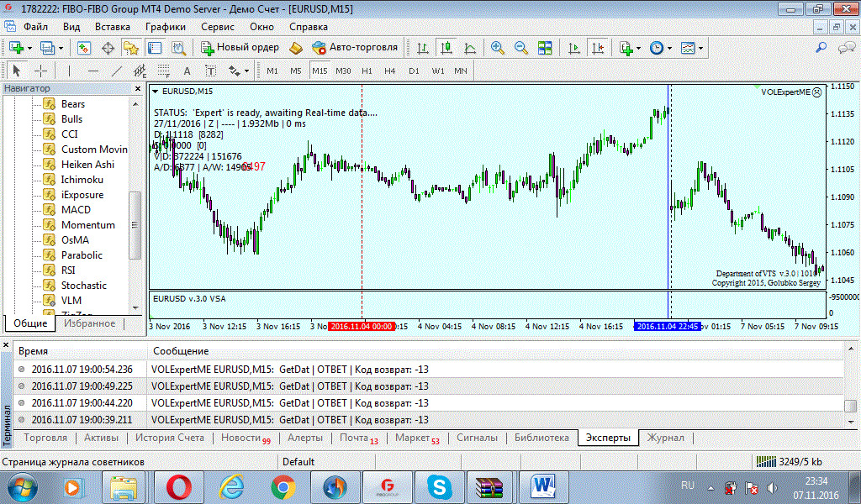Toggle the Авто-торговля button
The image size is (861, 504).
(x=356, y=48)
